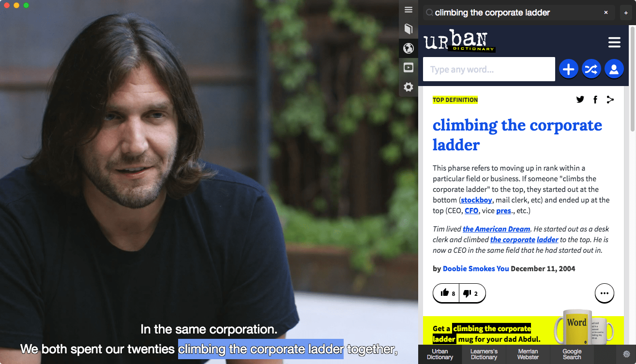The width and height of the screenshot is (636, 364).
Task: Upvote the definition with thumbs up
Action: 446,293
